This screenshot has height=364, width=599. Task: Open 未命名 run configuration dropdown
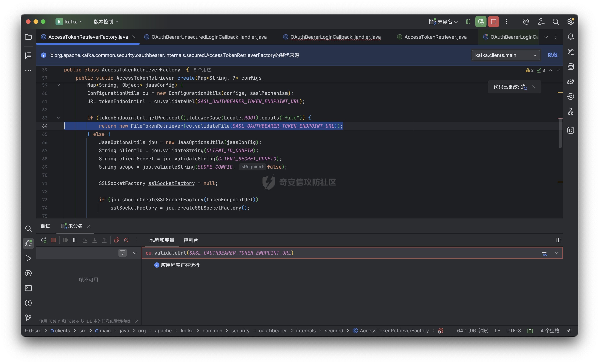point(443,22)
